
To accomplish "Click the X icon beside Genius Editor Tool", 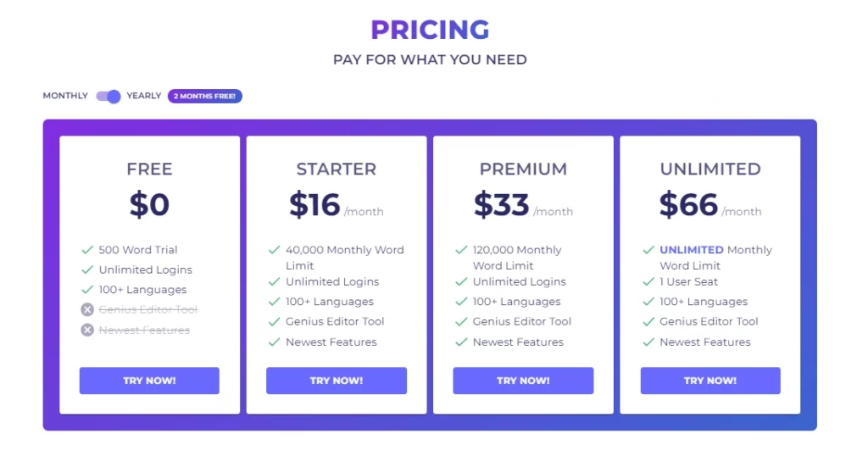I will (x=87, y=309).
